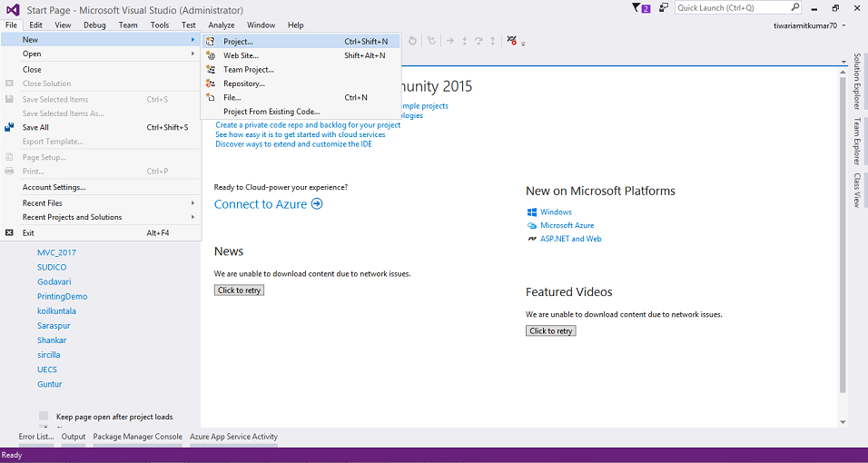
Task: Click the Step Into toolbar icon
Action: point(465,41)
